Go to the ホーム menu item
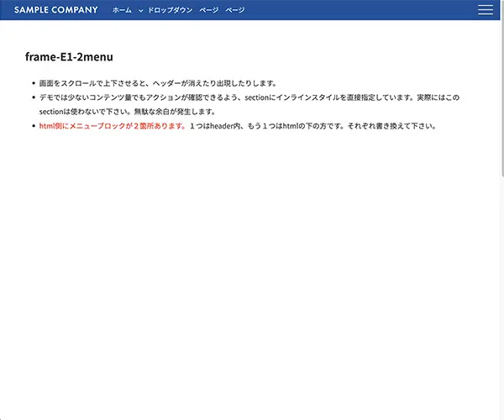 pos(122,10)
